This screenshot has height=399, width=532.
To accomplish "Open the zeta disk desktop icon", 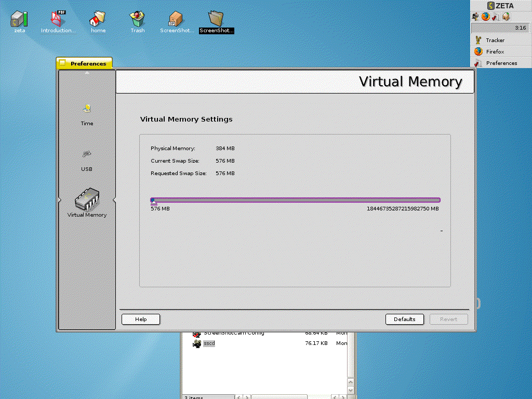I will (19, 19).
